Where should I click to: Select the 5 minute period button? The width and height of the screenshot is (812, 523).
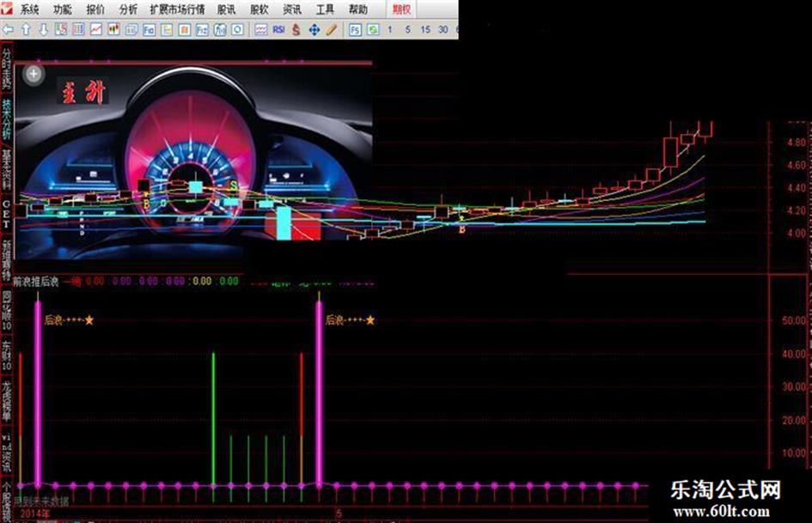tap(407, 29)
